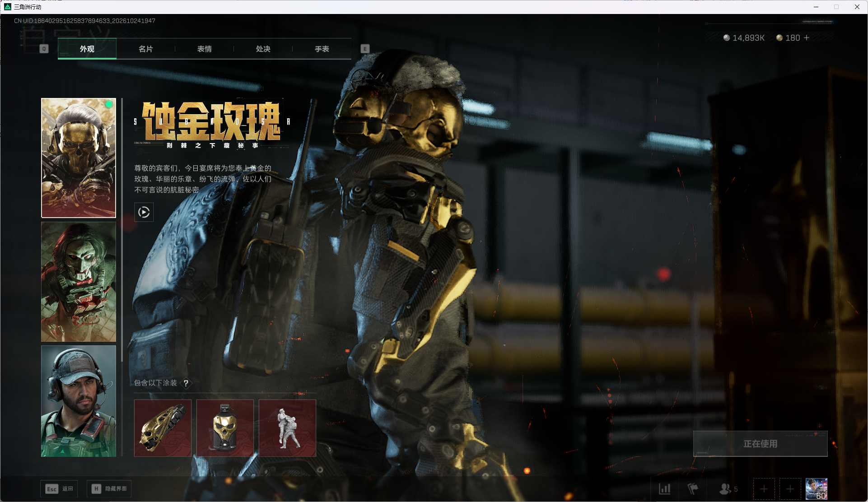868x502 pixels.
Task: Open the 处决 tab
Action: (x=263, y=49)
